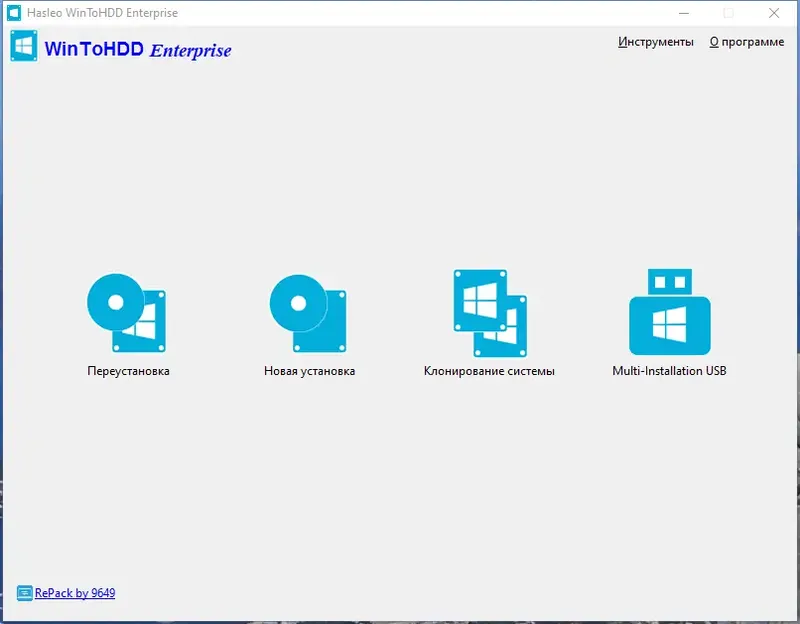Click the Multi-Installation USB caption text
The image size is (800, 624).
click(x=668, y=370)
